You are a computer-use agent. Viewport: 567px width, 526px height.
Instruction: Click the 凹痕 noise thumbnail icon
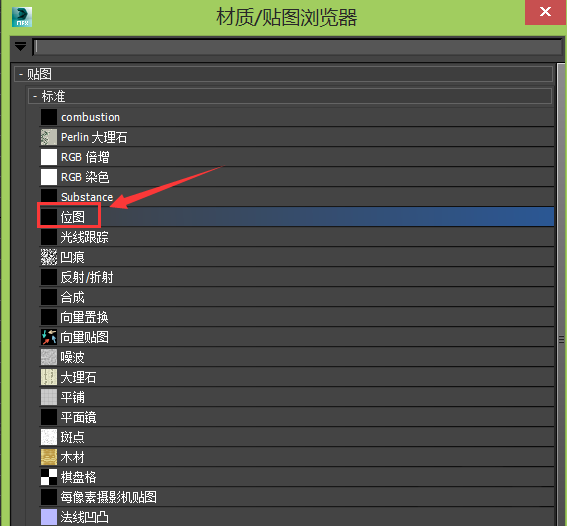[49, 257]
